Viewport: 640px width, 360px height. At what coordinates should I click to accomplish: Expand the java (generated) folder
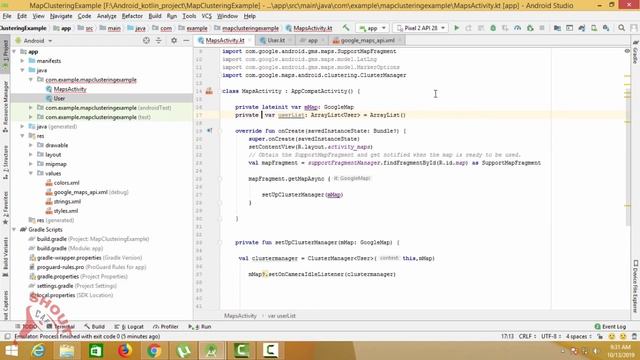pos(22,127)
